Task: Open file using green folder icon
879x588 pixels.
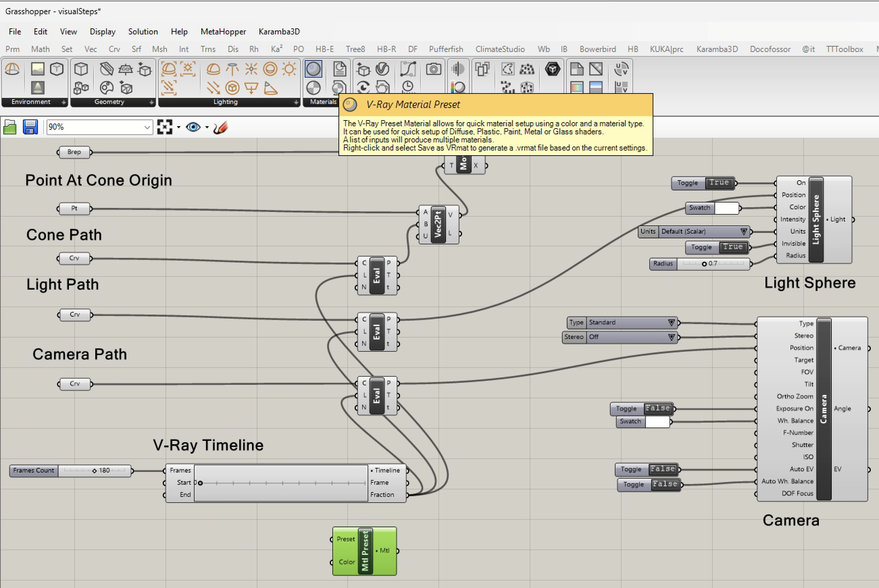Action: tap(10, 127)
